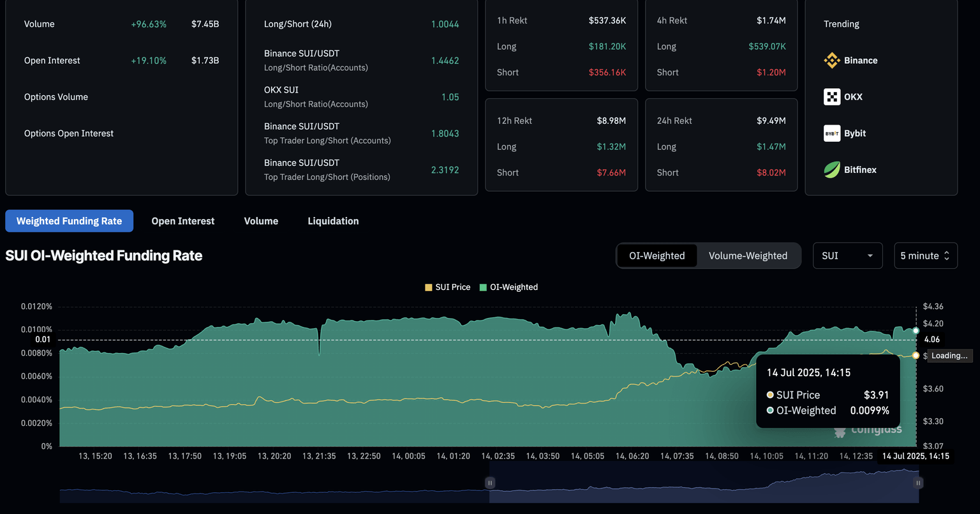Click the OKX SUI Long/Short Ratio row

click(x=361, y=97)
